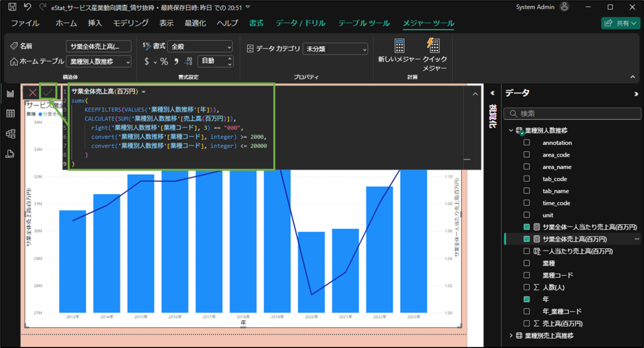Switch to the モデリング ribbon tab
644x348 pixels.
[x=131, y=23]
